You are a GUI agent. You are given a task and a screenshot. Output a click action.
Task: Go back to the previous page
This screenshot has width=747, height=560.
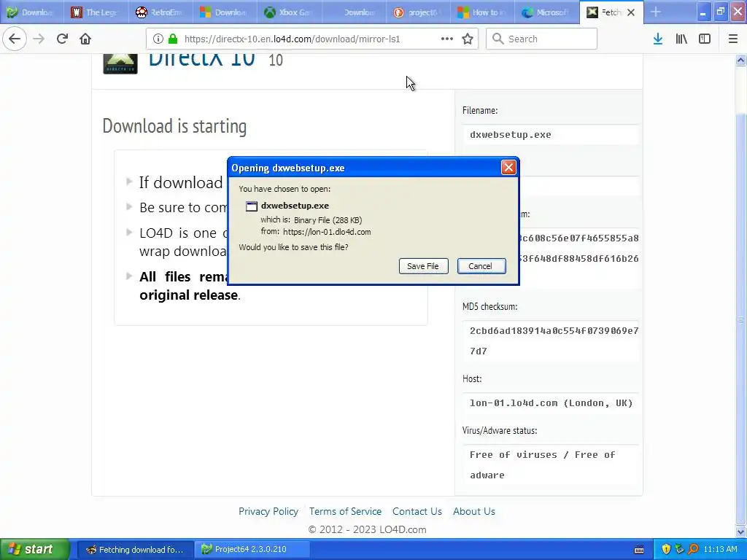[15, 39]
